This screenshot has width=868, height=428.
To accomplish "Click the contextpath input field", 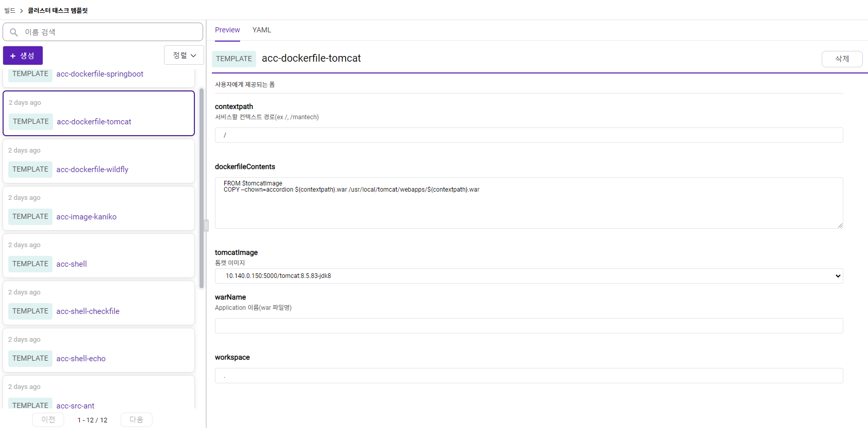I will pyautogui.click(x=529, y=135).
